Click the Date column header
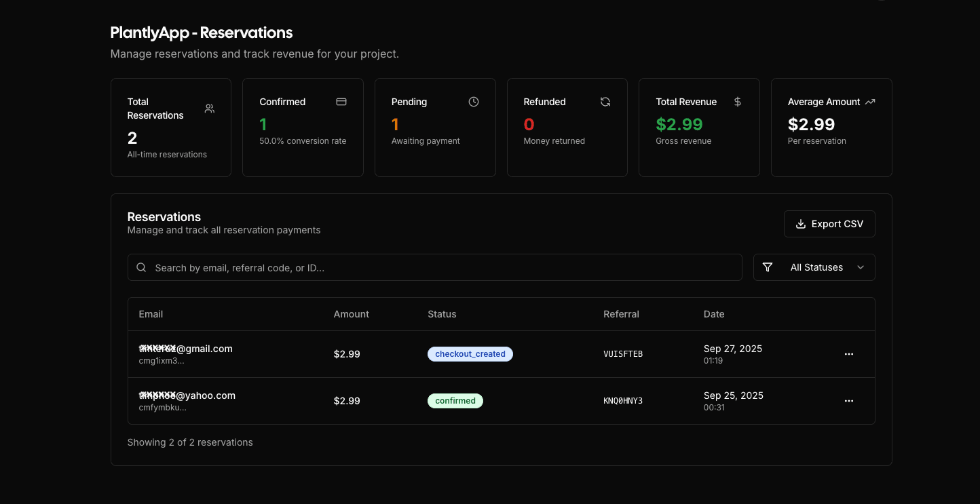 (x=713, y=314)
